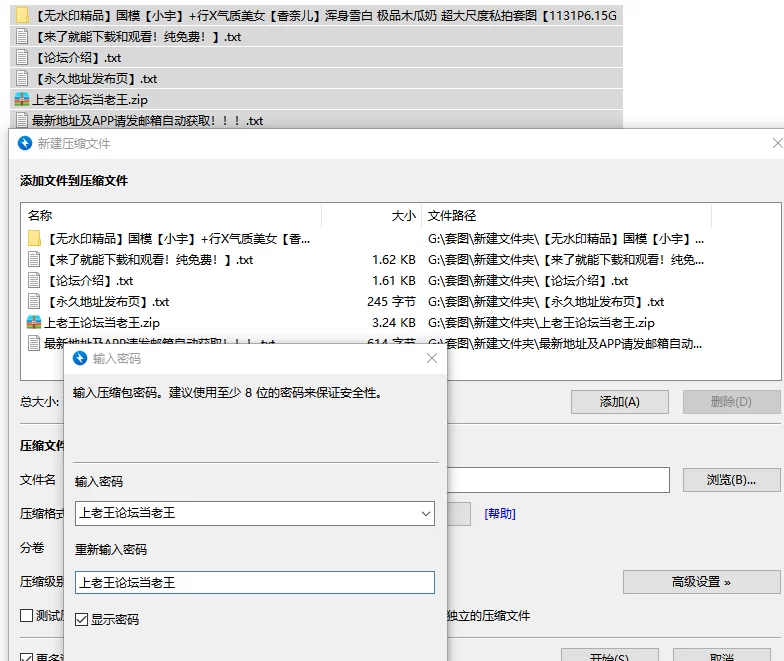Click the app icon in the 新建压缩文件 title bar
Image resolution: width=784 pixels, height=661 pixels.
[x=25, y=143]
